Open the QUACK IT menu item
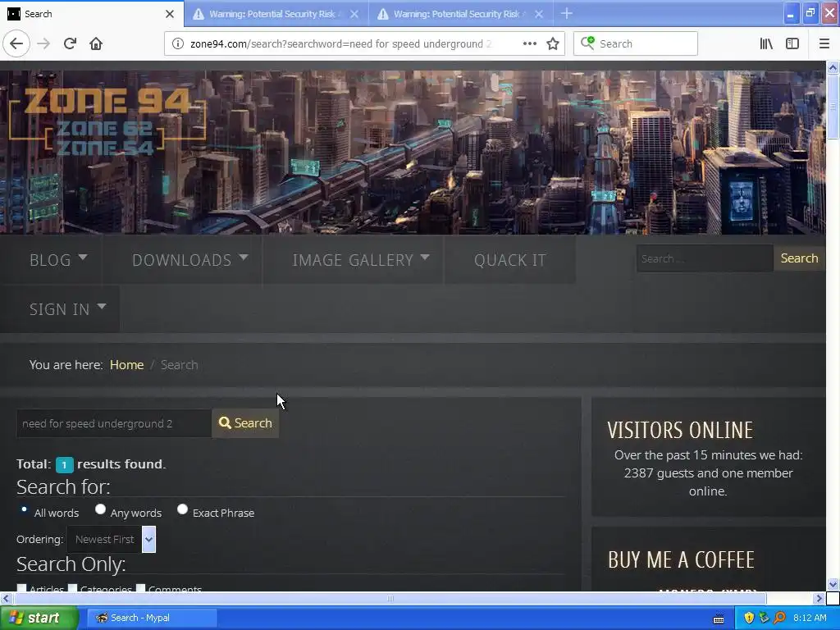Screen dimensions: 840x630 pos(510,260)
